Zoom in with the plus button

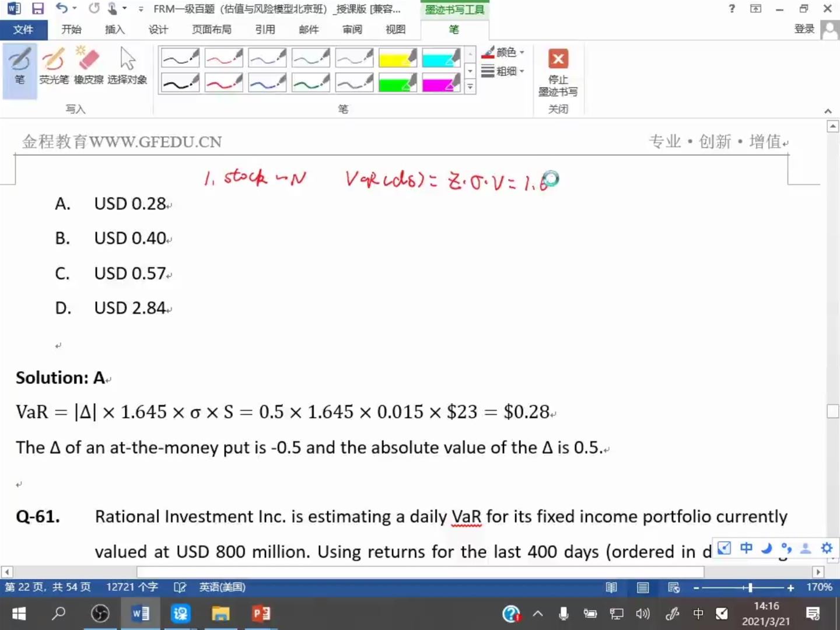click(x=790, y=588)
